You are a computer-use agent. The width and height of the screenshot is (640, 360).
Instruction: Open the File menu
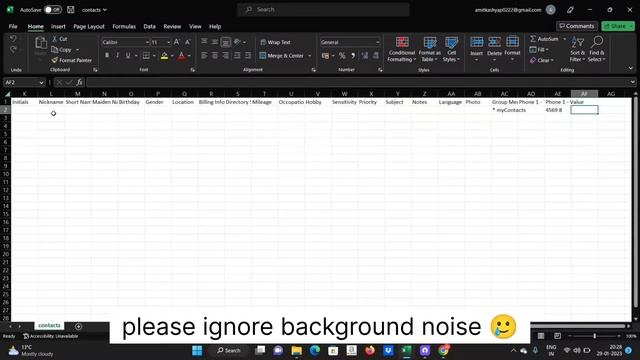pos(13,27)
